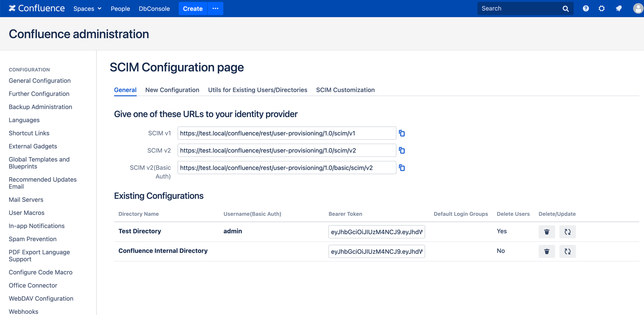Open the notifications rocket icon
Image resolution: width=644 pixels, height=315 pixels.
pos(619,8)
